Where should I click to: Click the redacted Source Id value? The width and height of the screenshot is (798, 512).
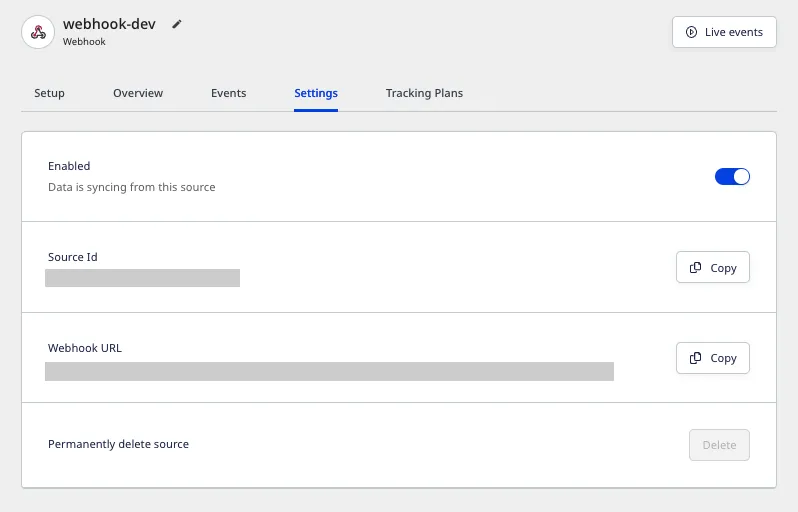[x=142, y=278]
